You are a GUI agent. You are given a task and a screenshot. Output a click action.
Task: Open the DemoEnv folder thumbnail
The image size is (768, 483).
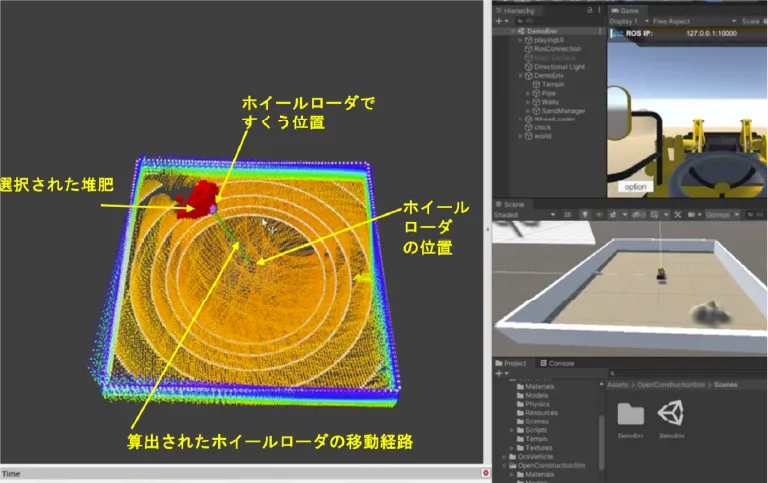coord(630,414)
